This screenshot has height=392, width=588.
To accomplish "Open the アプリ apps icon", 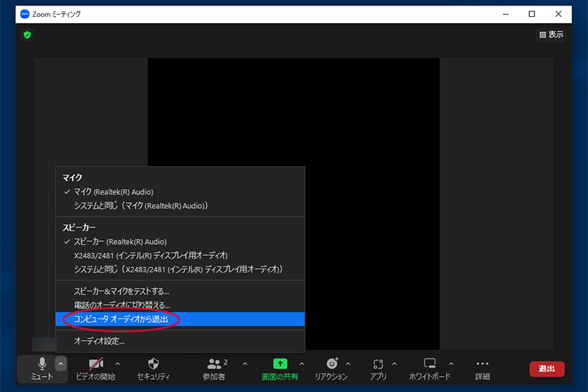I will (x=378, y=364).
